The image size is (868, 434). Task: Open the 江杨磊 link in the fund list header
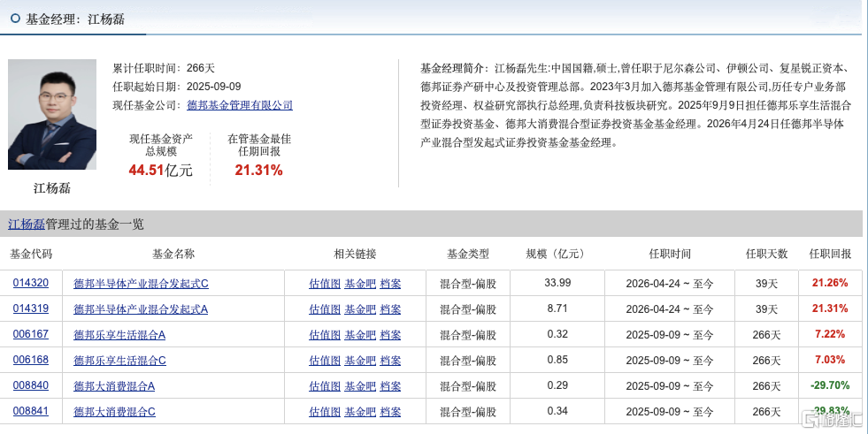pos(27,225)
